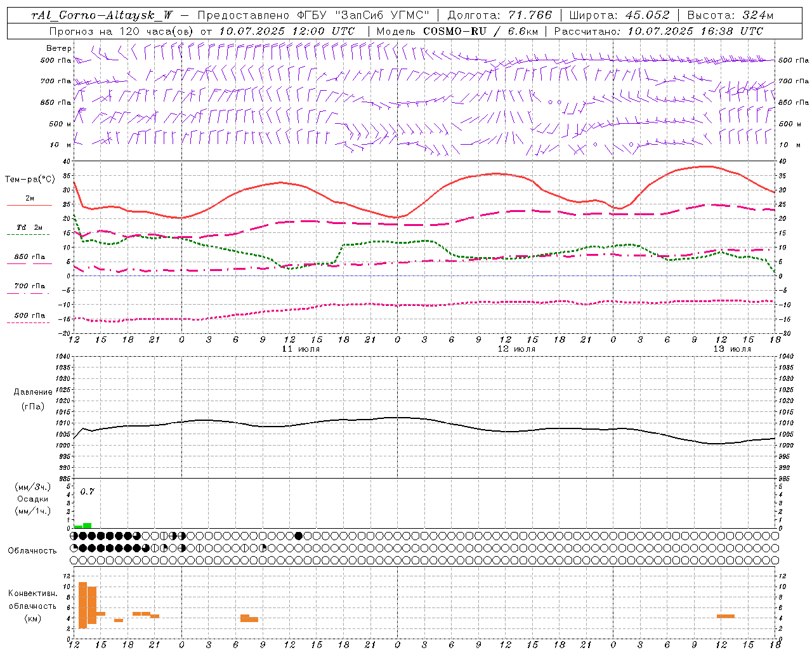The height and width of the screenshot is (650, 812).
Task: Click the 700 гПа dash-dot legend entry
Action: pyautogui.click(x=29, y=286)
